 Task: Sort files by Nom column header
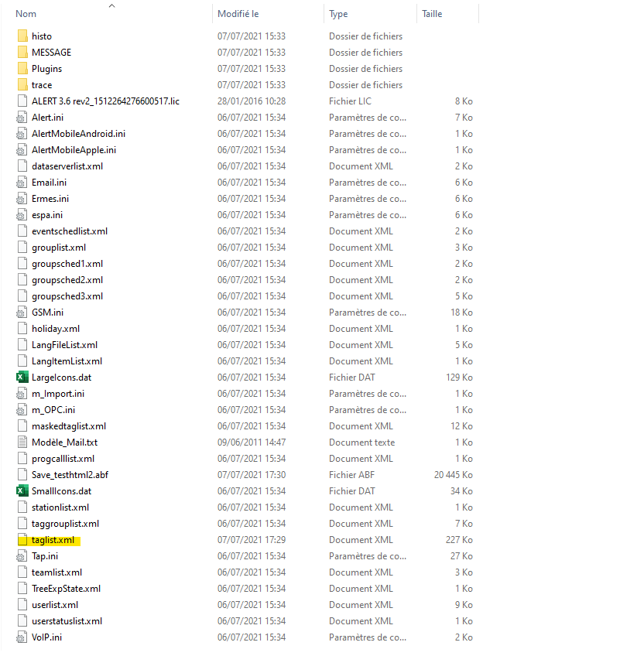point(26,14)
